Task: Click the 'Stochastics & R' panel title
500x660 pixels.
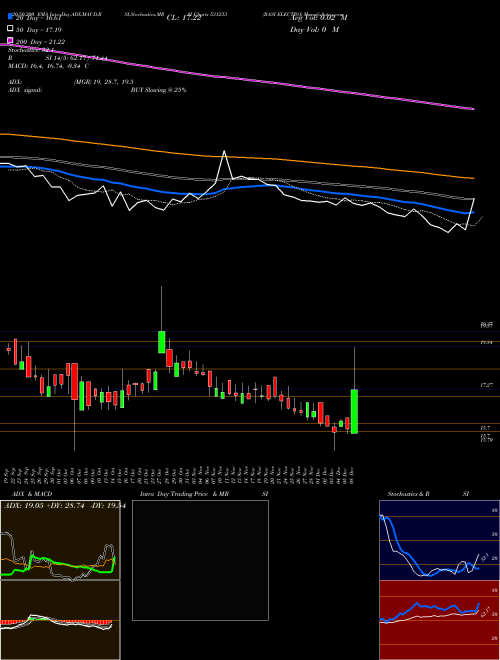Action: pos(408,494)
